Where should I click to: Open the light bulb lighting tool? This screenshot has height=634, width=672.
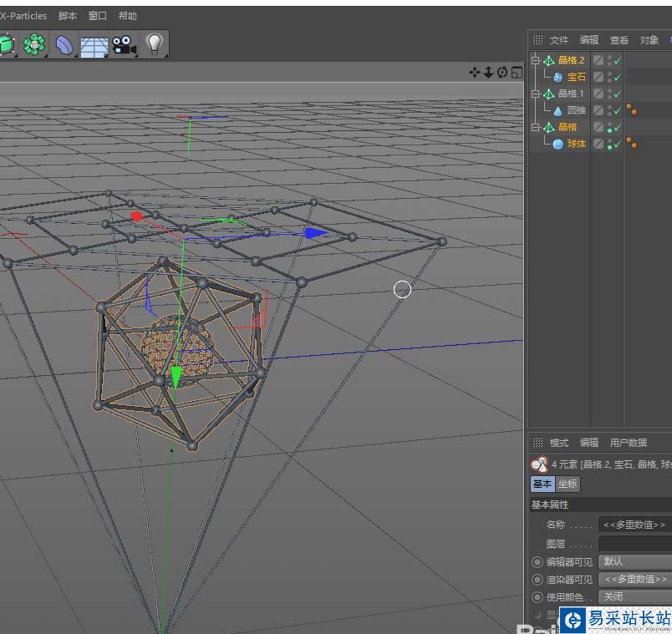(154, 44)
